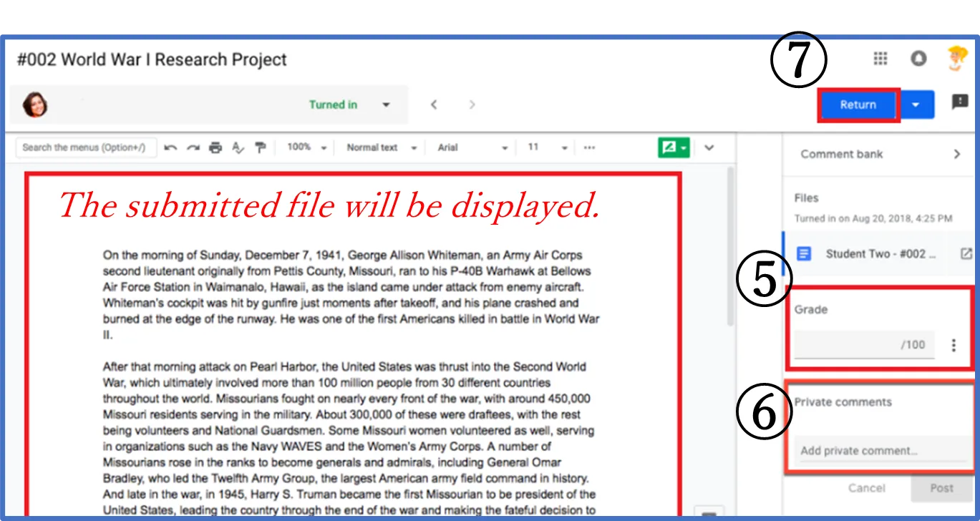Screen dimensions: 980x521
Task: Click the Files heading
Action: (x=806, y=198)
